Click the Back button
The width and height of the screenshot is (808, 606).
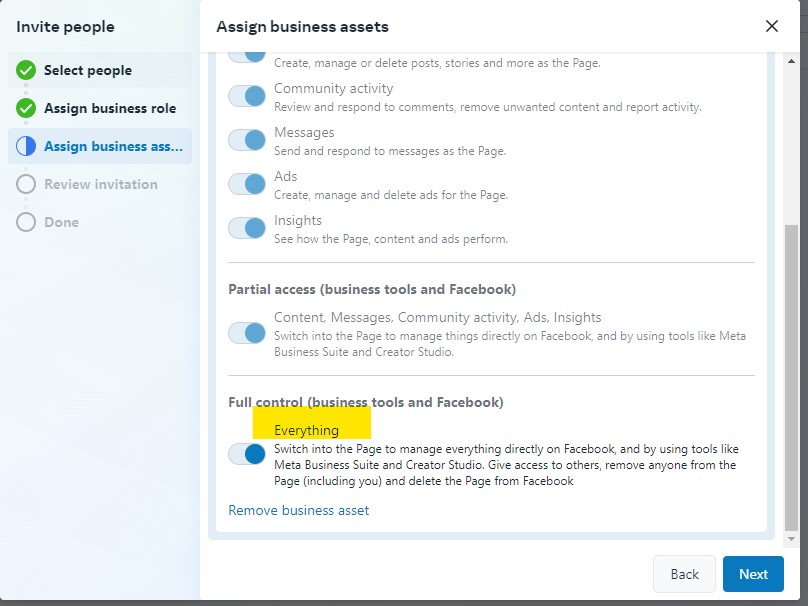click(684, 574)
